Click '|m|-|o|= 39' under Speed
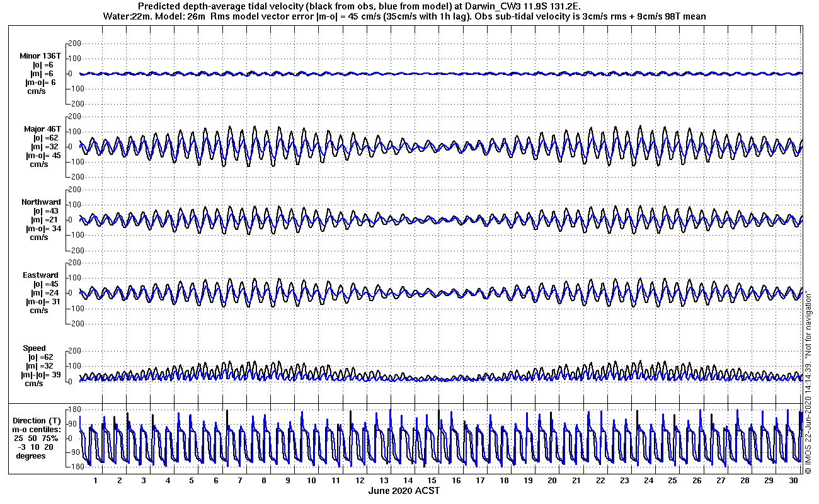 (42, 375)
